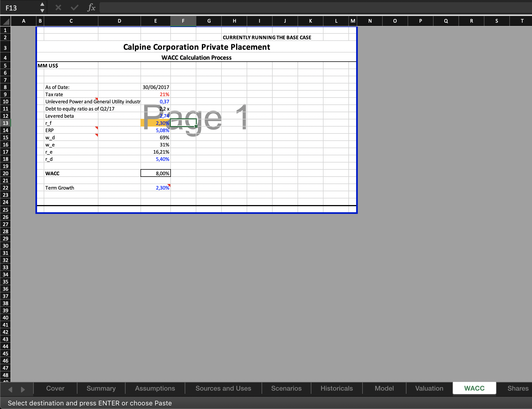Click the Levered beta value 2,74
532x409 pixels.
(x=156, y=116)
